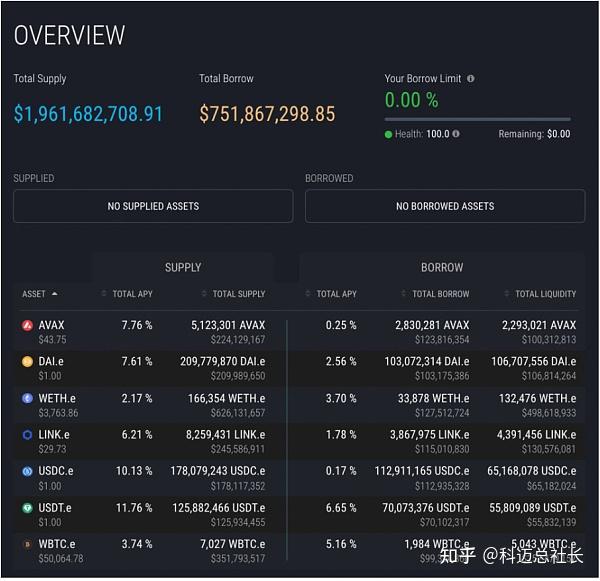The image size is (600, 581).
Task: Click WBTC.e borrow APY 5.16 %
Action: pos(341,544)
